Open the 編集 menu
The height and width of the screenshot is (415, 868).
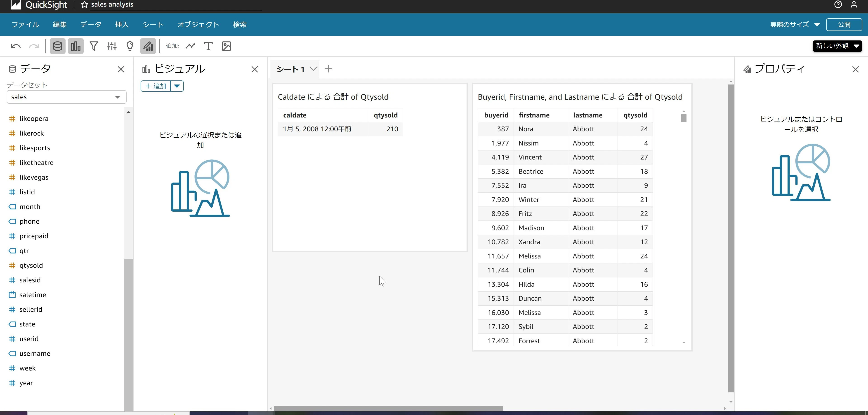click(x=60, y=25)
